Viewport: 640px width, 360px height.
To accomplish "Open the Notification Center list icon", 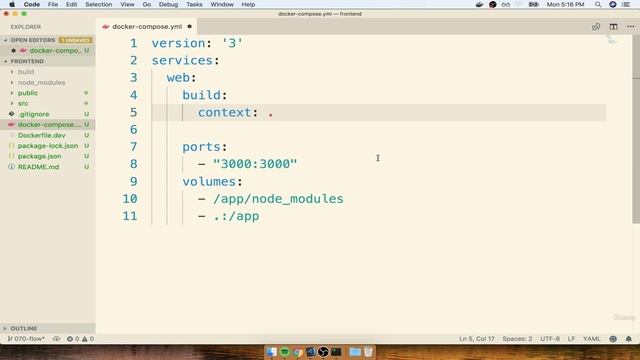I will [626, 4].
